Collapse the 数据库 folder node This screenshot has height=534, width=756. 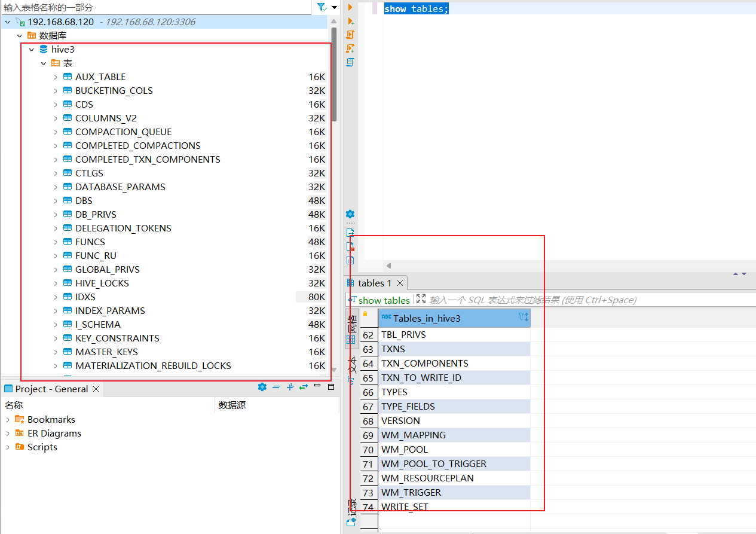pyautogui.click(x=19, y=35)
